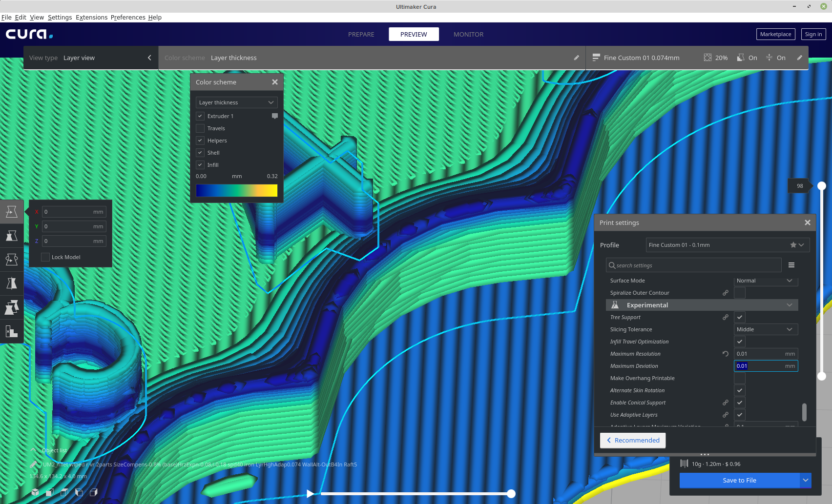Switch to left side view icon
Screen dimensions: 832x504
(x=79, y=492)
